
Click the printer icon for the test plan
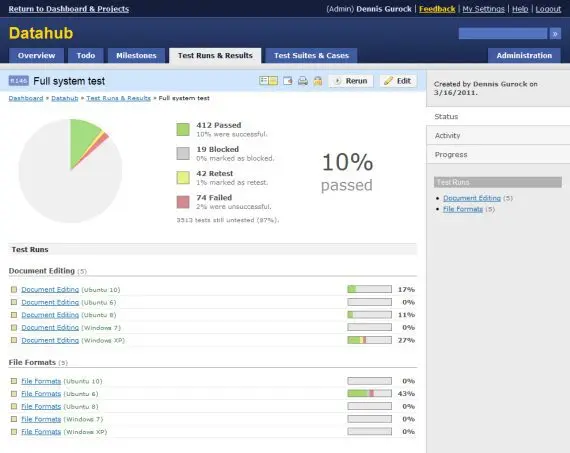pos(303,81)
